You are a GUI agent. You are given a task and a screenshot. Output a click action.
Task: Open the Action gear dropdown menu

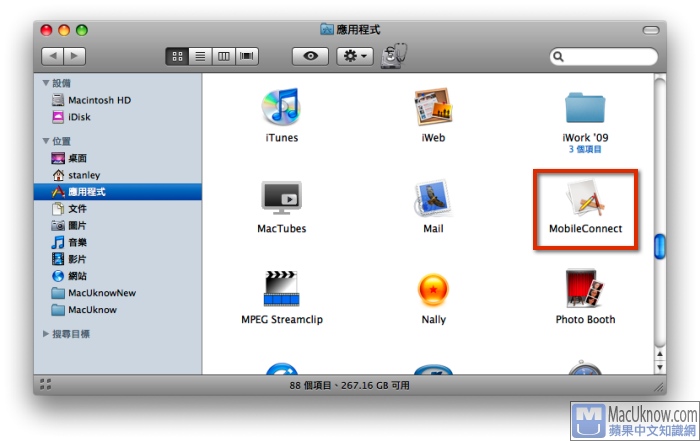coord(355,56)
